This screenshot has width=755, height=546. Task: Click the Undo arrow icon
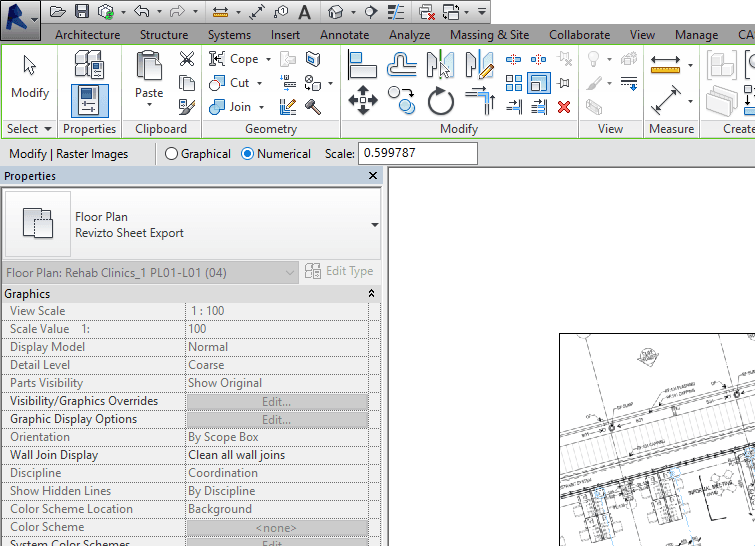pos(142,12)
